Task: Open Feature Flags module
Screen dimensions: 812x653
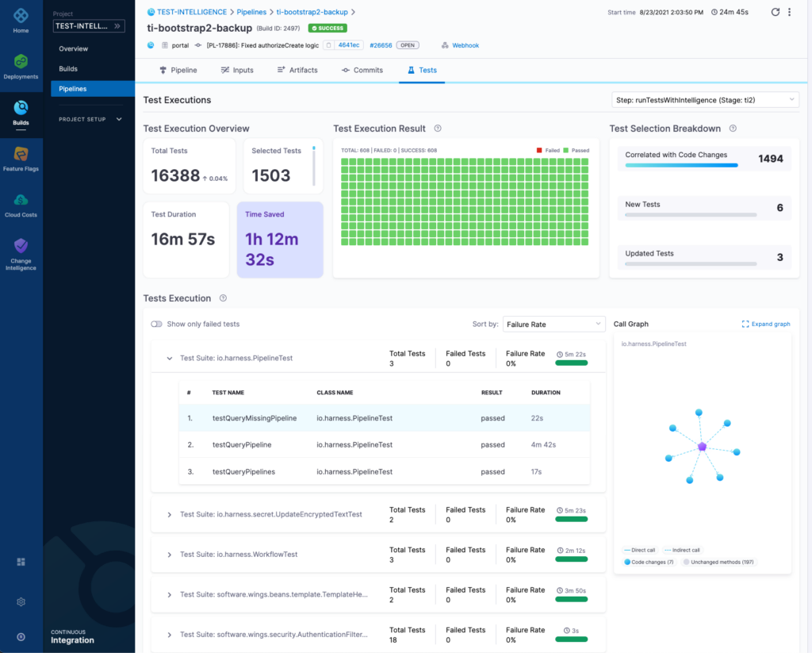Action: click(x=21, y=159)
